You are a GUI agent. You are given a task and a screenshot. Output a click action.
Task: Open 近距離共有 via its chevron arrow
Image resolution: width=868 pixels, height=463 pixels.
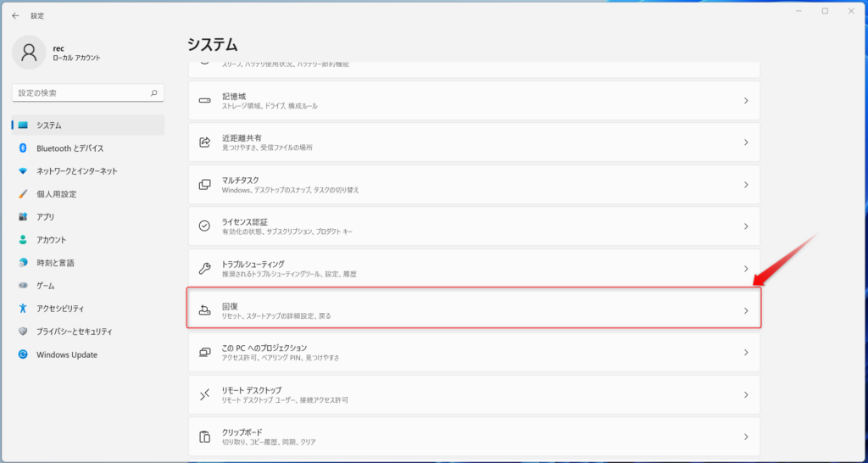click(x=746, y=142)
